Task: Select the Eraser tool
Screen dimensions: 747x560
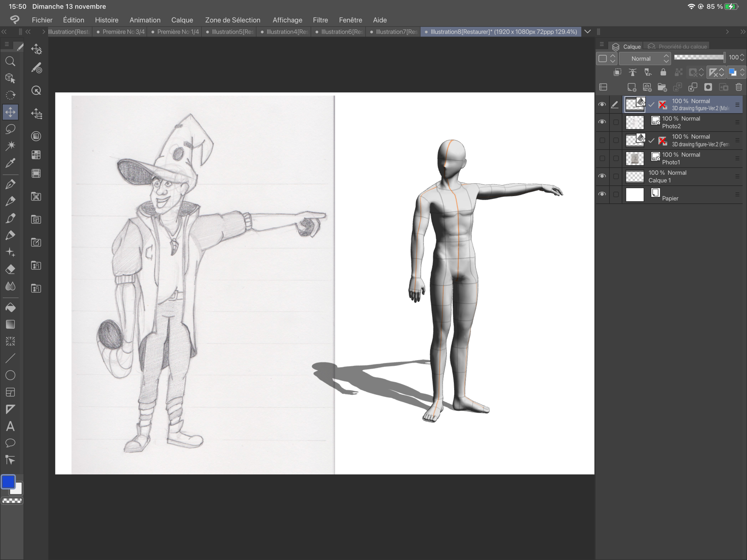Action: [x=10, y=269]
